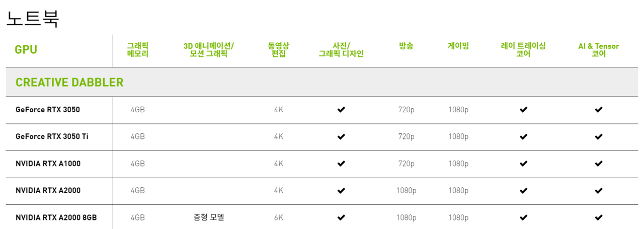Viewport: 644px width, 229px height.
Task: Select the GeForce RTX 3050 Ti row label
Action: coord(52,136)
